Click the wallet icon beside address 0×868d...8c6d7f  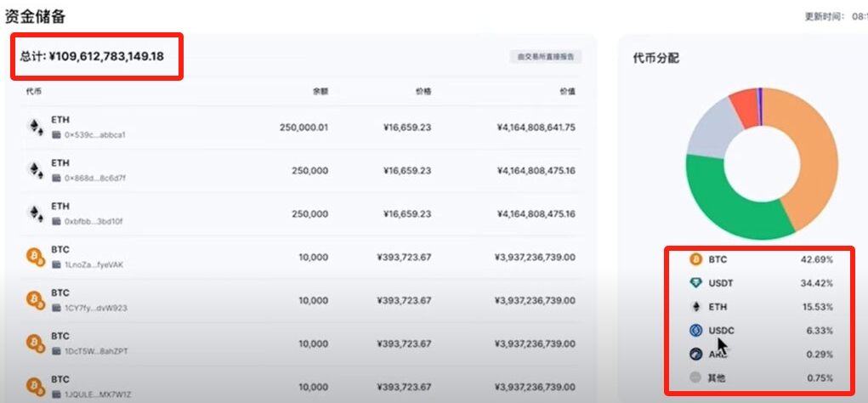coord(56,178)
